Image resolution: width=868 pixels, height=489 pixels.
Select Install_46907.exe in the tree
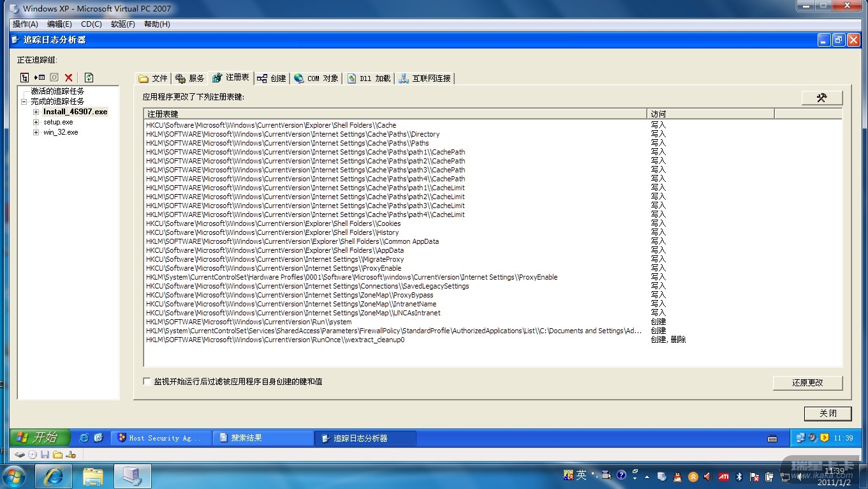coord(75,112)
